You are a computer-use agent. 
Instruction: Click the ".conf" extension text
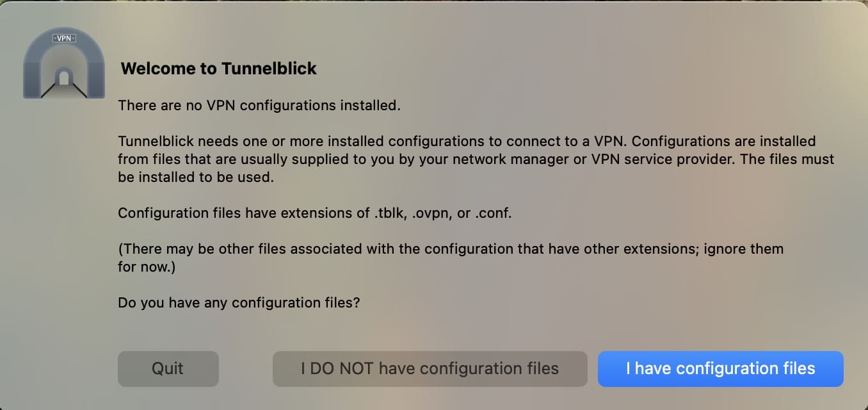point(493,213)
